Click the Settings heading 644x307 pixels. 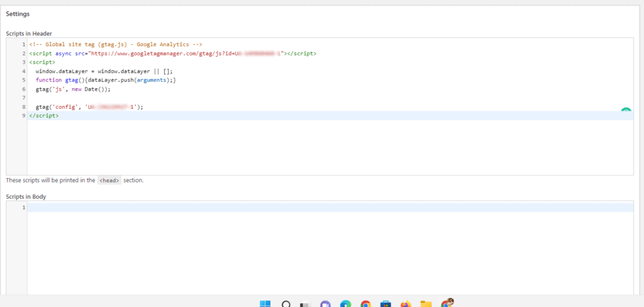tap(18, 14)
